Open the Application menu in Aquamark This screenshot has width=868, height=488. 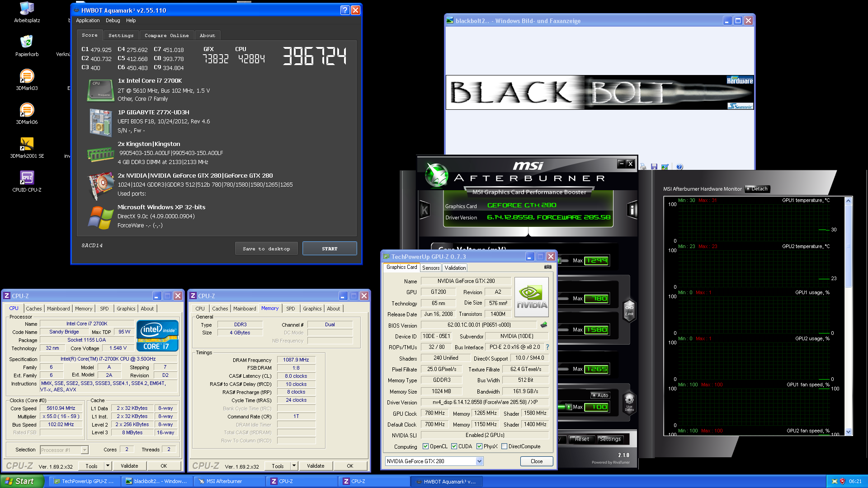tap(88, 20)
